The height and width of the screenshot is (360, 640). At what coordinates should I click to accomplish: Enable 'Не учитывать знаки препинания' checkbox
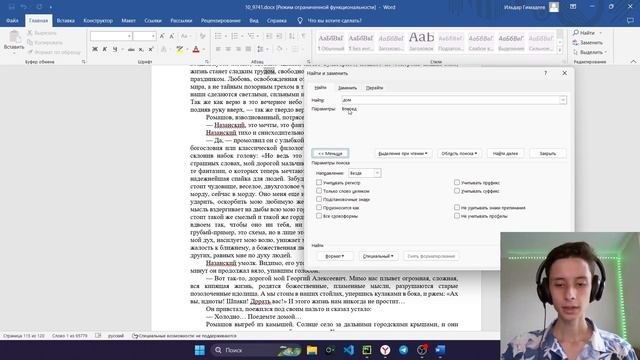pos(457,207)
